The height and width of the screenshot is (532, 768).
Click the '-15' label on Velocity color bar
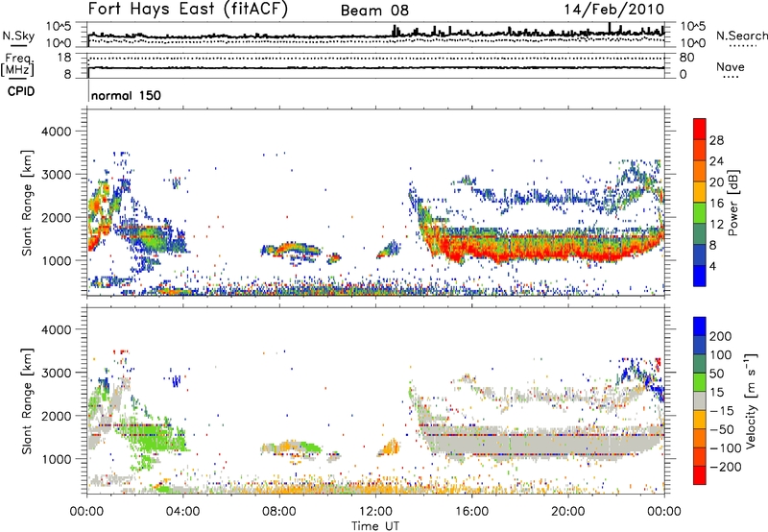722,410
